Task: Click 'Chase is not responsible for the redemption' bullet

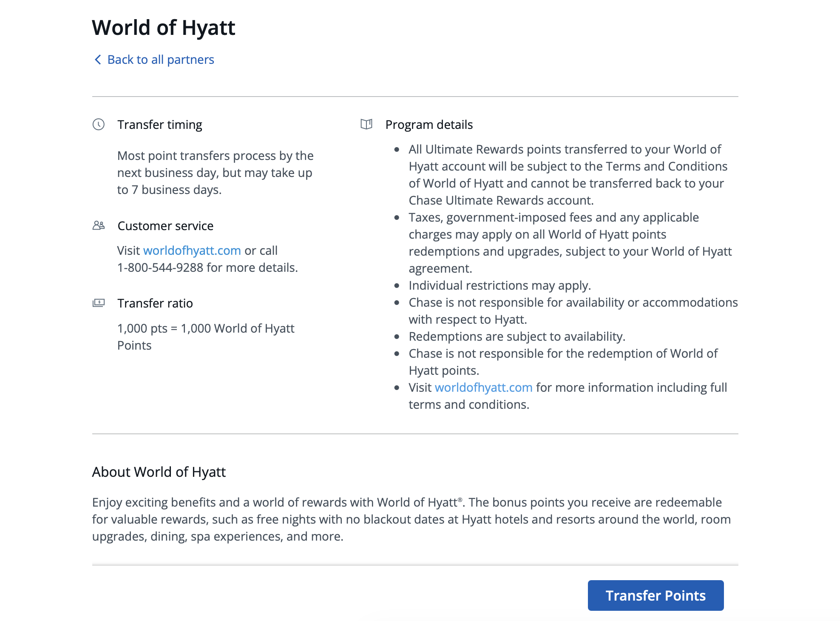Action: tap(563, 362)
